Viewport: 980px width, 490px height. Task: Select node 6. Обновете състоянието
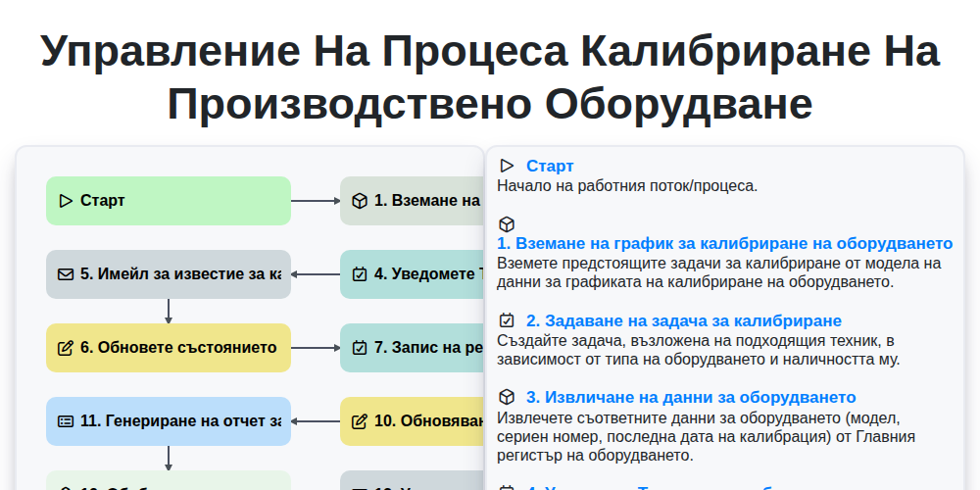point(169,348)
